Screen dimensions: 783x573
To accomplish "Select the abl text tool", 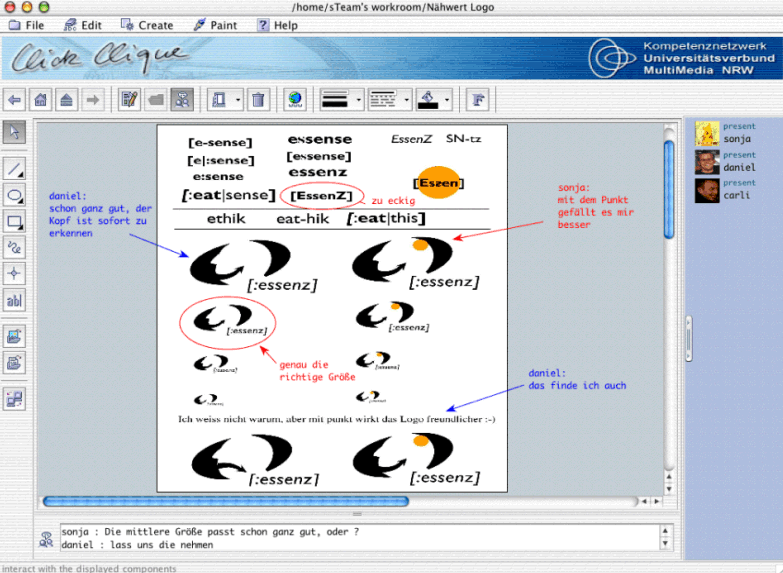I will pos(15,300).
